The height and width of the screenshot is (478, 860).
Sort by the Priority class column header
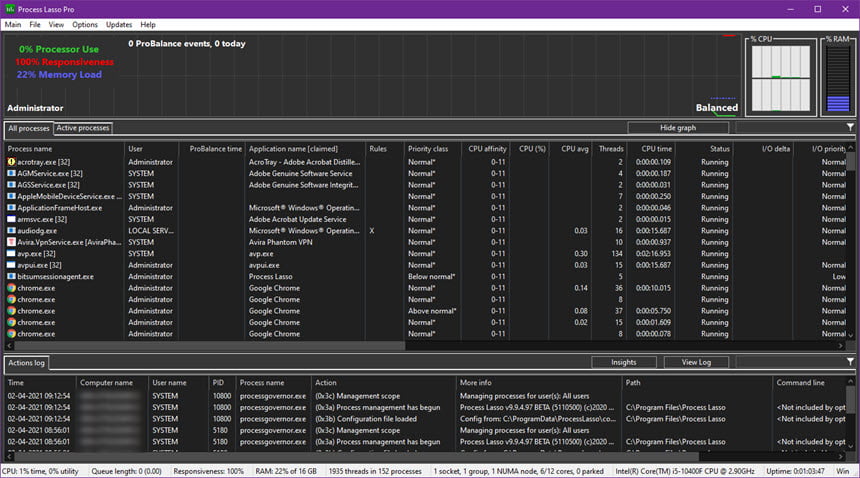pos(433,149)
